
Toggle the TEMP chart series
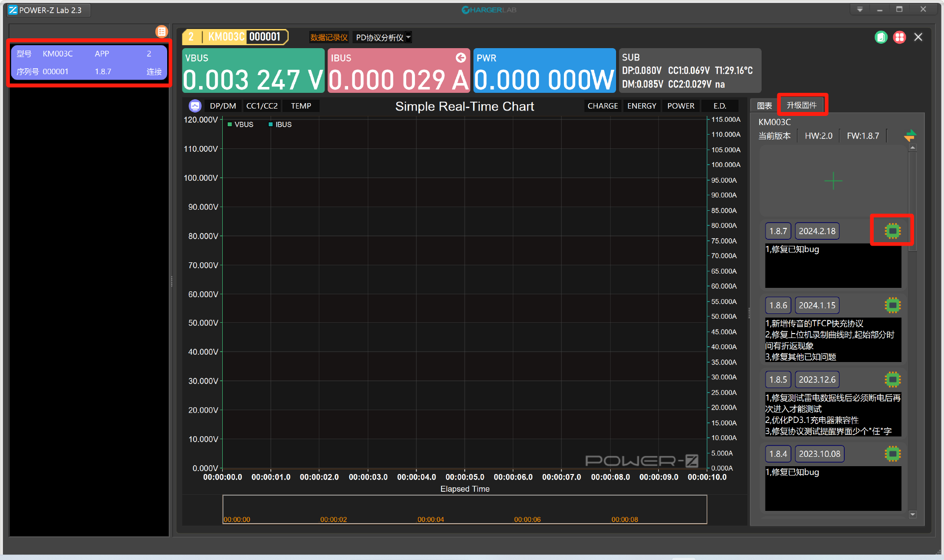(300, 106)
